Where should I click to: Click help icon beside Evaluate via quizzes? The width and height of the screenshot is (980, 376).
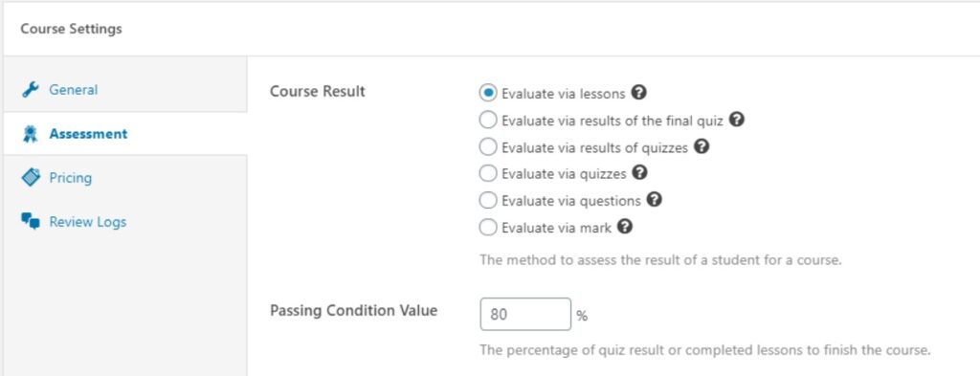coord(639,172)
